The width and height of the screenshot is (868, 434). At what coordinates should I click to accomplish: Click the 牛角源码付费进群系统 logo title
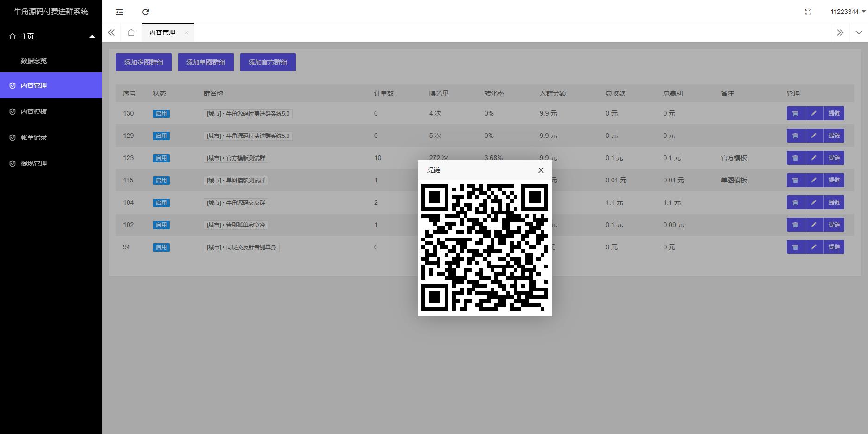tap(51, 12)
